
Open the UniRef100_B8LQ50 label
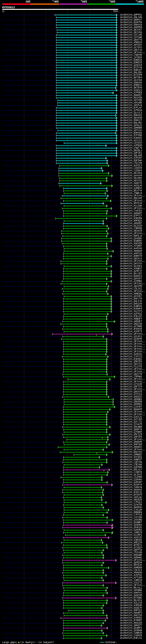131,72
